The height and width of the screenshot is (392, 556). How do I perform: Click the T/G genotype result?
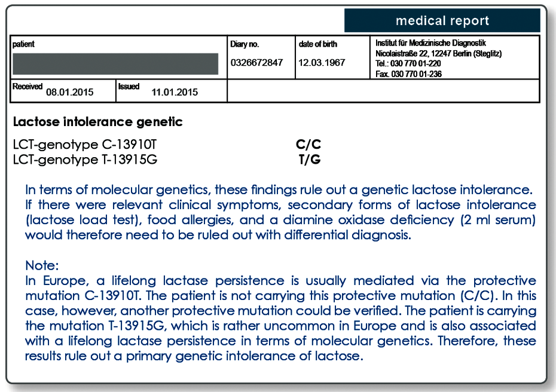(310, 160)
